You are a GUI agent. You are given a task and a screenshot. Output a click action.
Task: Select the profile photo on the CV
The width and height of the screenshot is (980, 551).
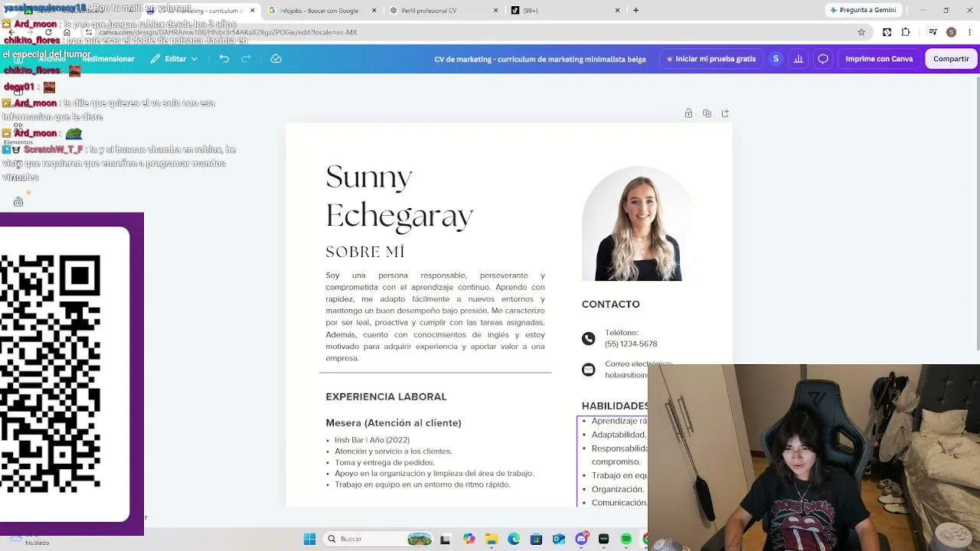tap(637, 223)
